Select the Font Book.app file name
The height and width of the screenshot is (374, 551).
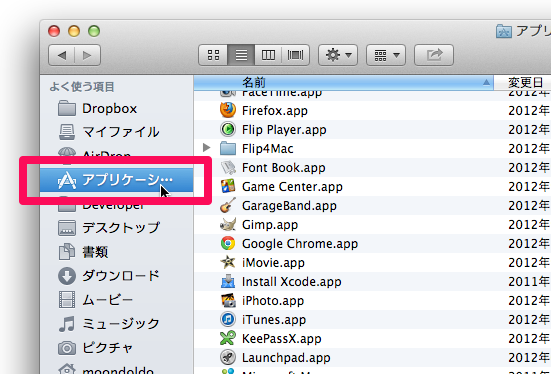tap(284, 168)
